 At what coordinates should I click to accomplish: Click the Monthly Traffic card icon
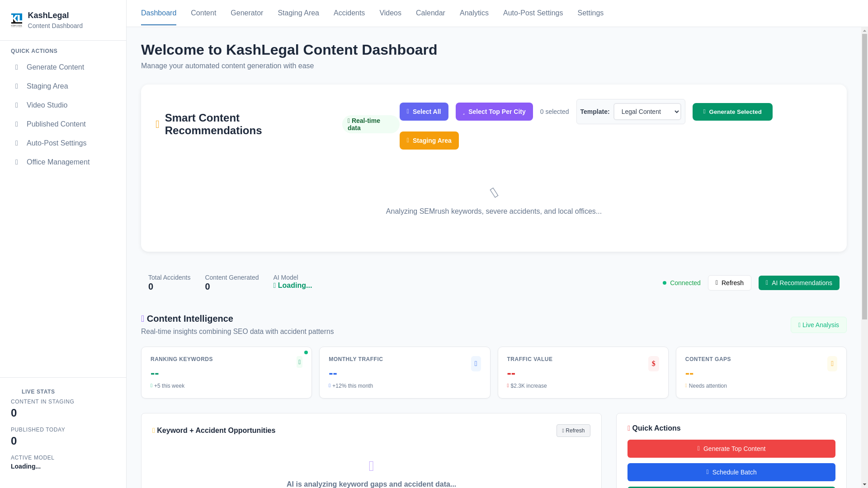pyautogui.click(x=476, y=364)
